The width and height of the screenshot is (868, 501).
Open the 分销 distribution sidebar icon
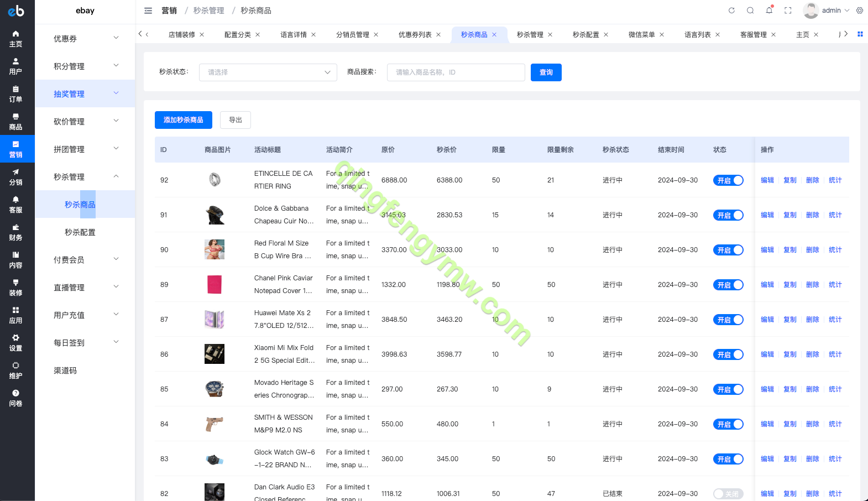(x=16, y=177)
